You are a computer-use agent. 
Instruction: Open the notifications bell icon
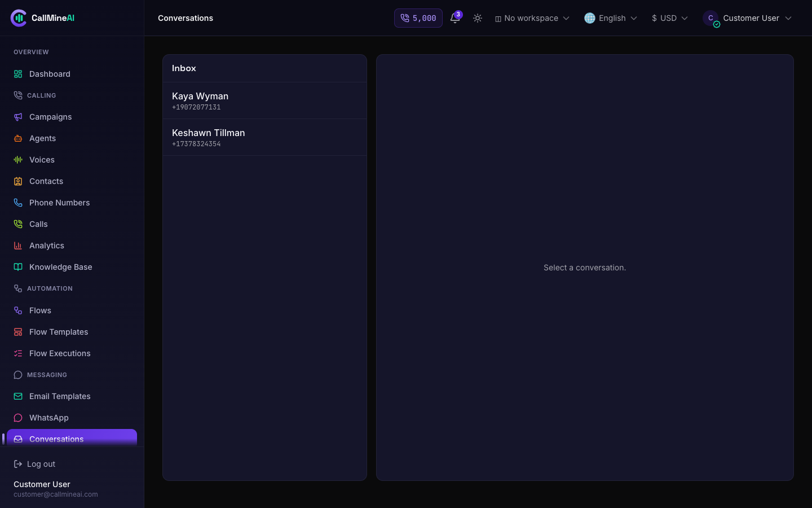[x=455, y=18]
